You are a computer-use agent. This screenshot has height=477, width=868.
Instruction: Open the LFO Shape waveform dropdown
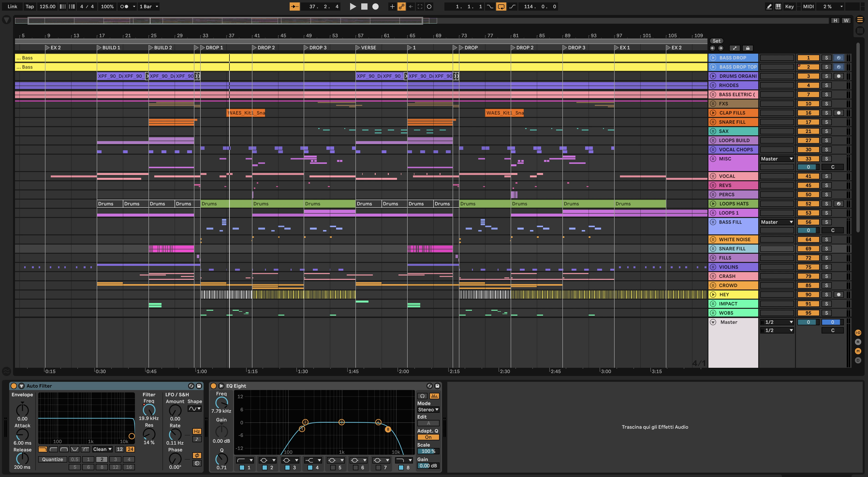point(194,409)
